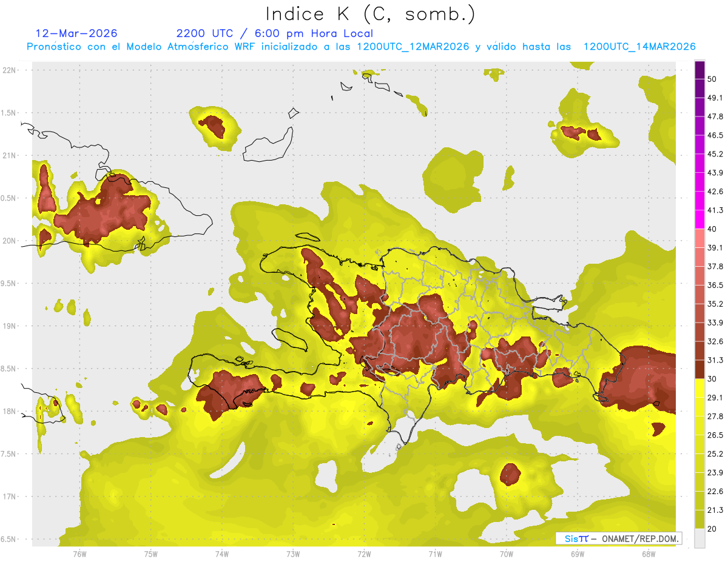Click the colorbar value '25.2'
This screenshot has height=562, width=728.
point(715,454)
